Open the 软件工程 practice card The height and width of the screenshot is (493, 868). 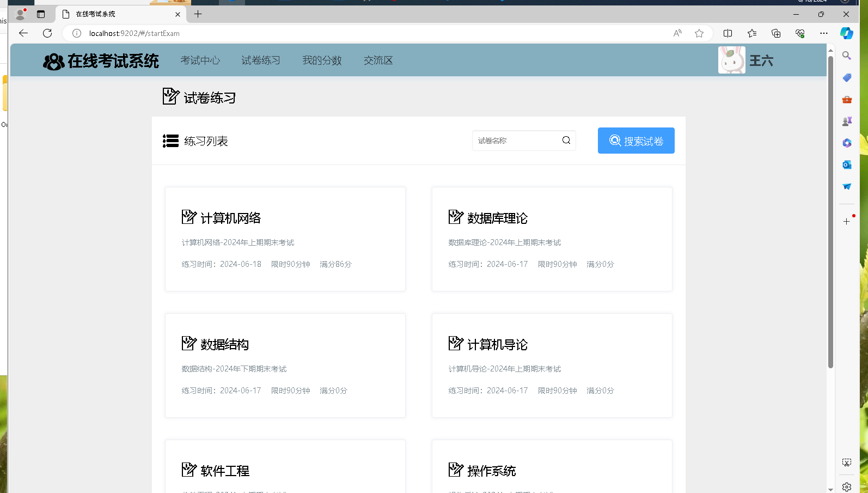(285, 466)
